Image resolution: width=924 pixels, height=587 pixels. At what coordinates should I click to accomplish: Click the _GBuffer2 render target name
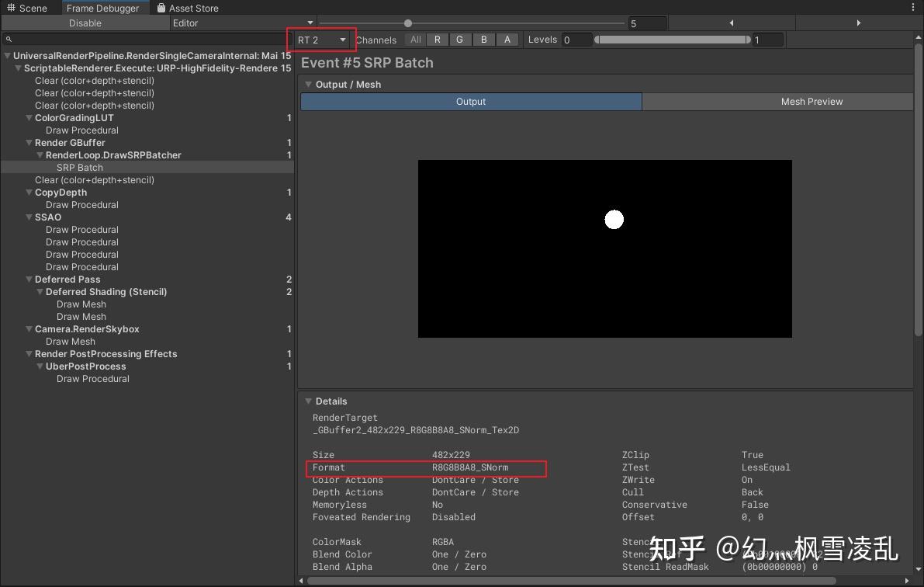click(x=416, y=430)
